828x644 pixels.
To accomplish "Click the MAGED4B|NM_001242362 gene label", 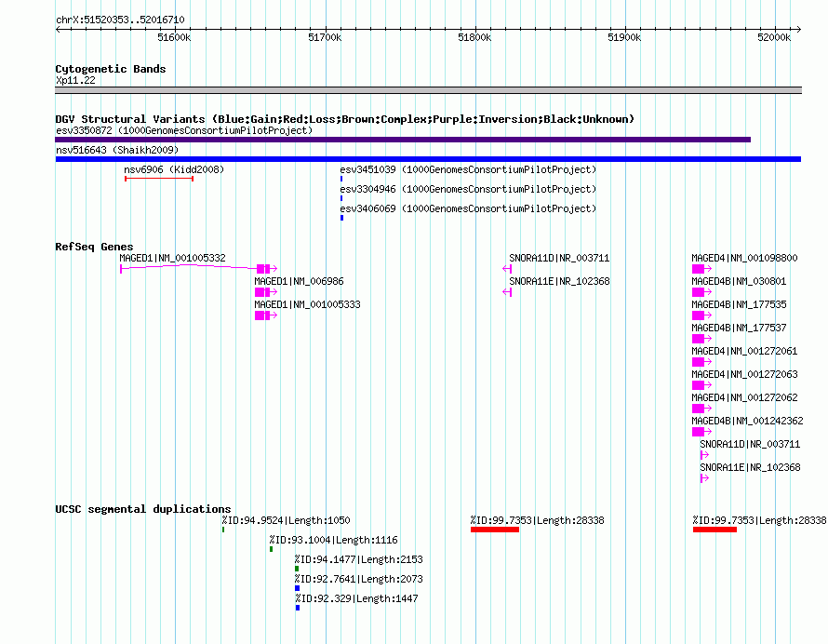I will (747, 421).
